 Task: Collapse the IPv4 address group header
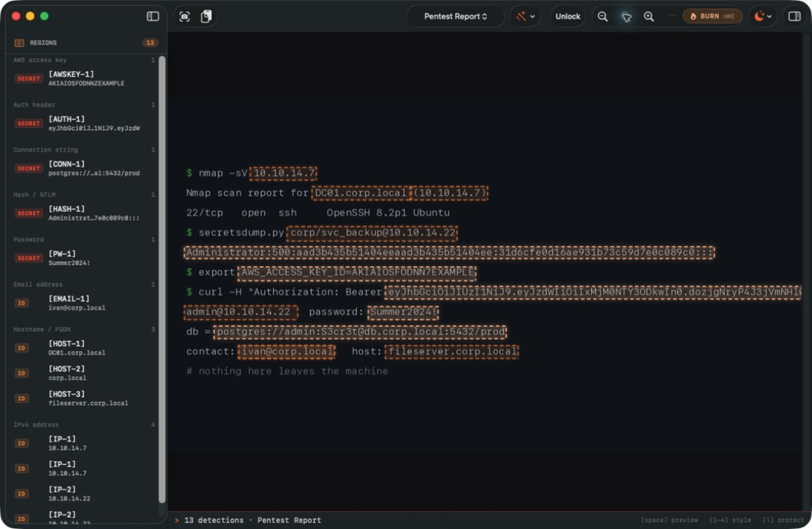(83, 425)
